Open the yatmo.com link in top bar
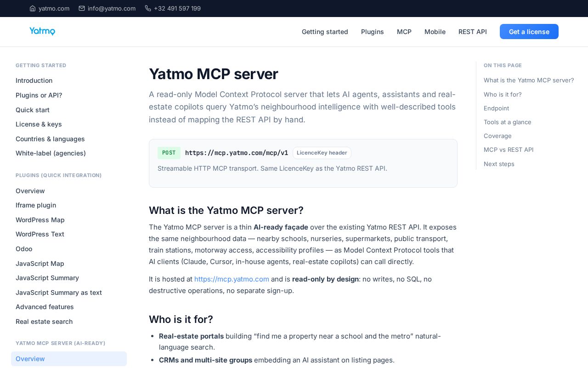 (54, 8)
